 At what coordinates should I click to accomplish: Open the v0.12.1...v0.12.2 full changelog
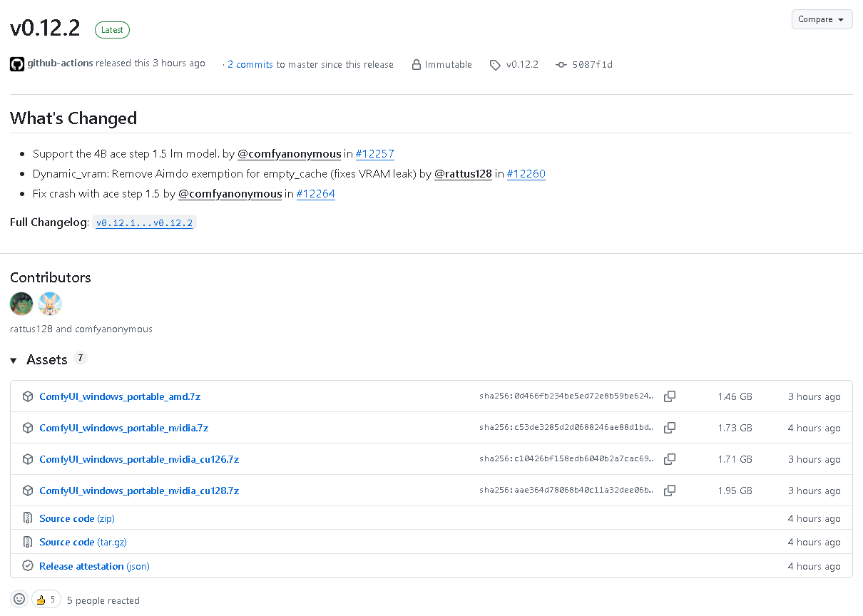[144, 222]
